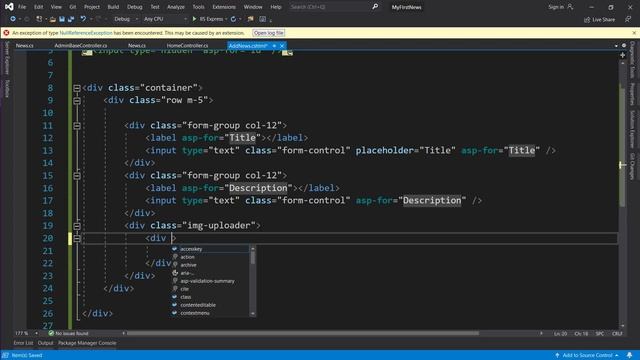Image resolution: width=640 pixels, height=360 pixels.
Task: Click the NullReferenceException link
Action: click(x=86, y=33)
